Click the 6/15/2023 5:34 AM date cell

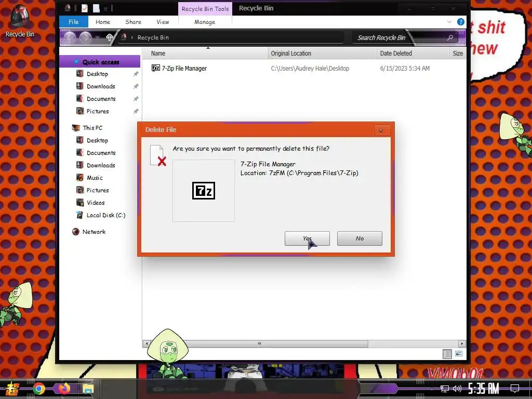point(405,68)
